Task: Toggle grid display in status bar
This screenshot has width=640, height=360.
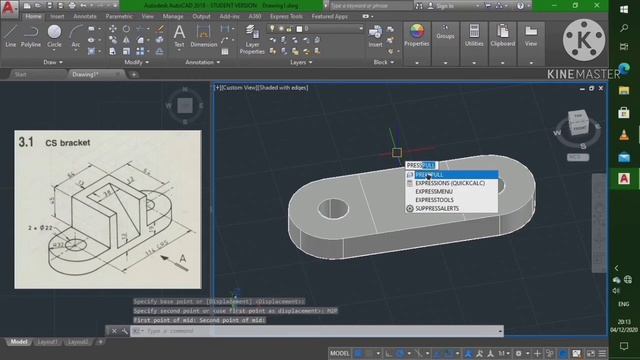Action: pos(358,353)
